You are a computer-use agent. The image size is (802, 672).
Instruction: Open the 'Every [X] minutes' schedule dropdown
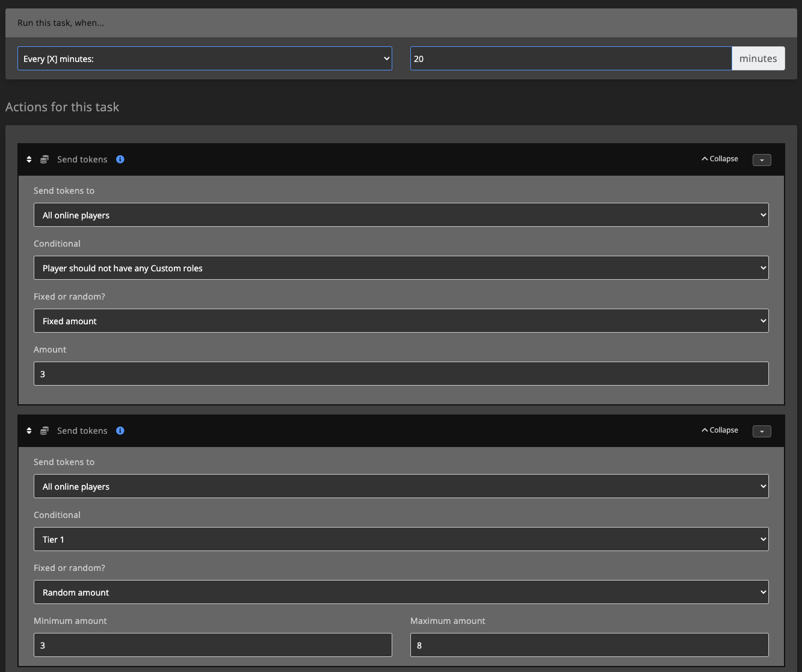205,58
